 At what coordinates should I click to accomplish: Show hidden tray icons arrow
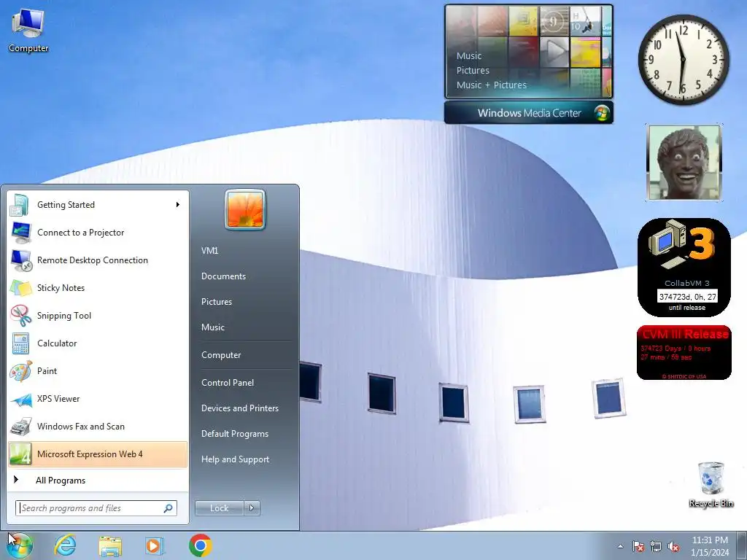click(620, 546)
